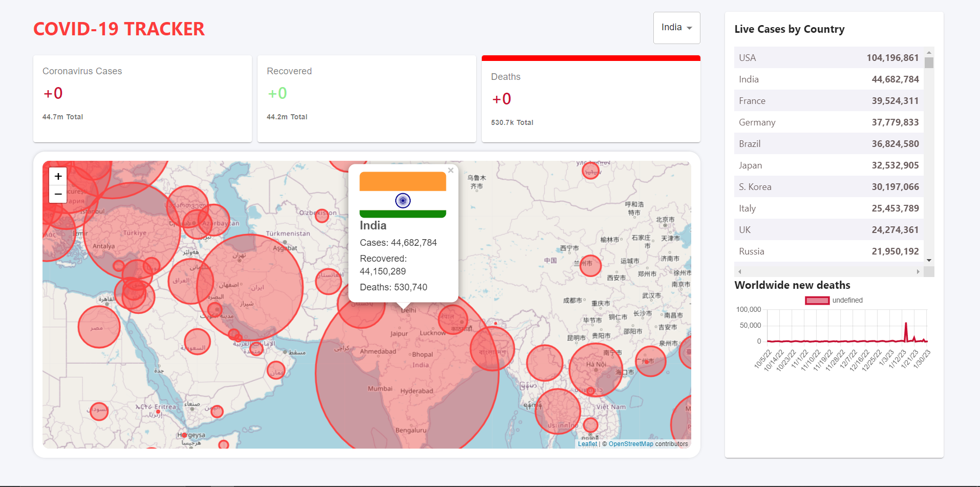The image size is (980, 487).
Task: Close the India map popup
Action: (x=451, y=170)
